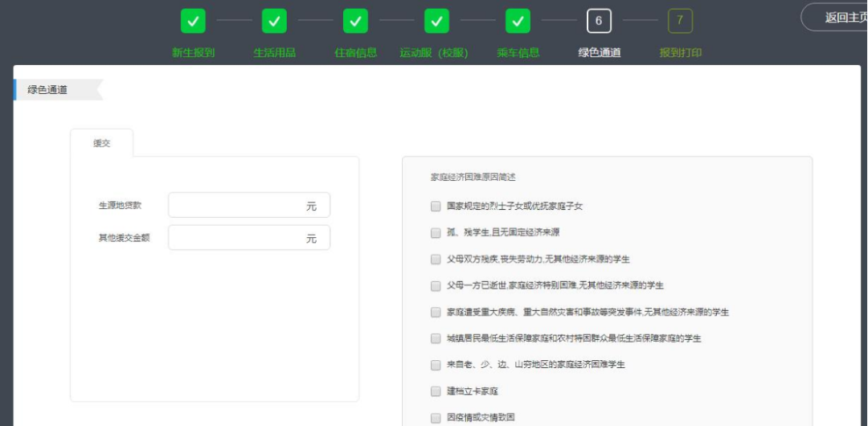The image size is (868, 426).
Task: Check 城镇居民最低生活保障家庭 option
Action: 436,338
